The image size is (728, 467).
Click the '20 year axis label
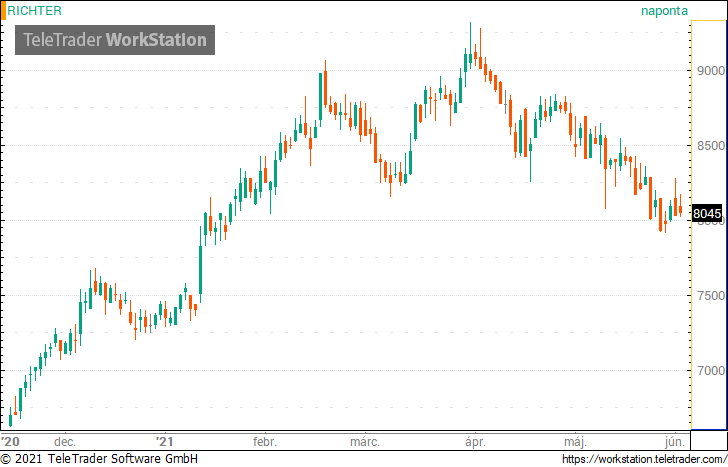(x=10, y=441)
